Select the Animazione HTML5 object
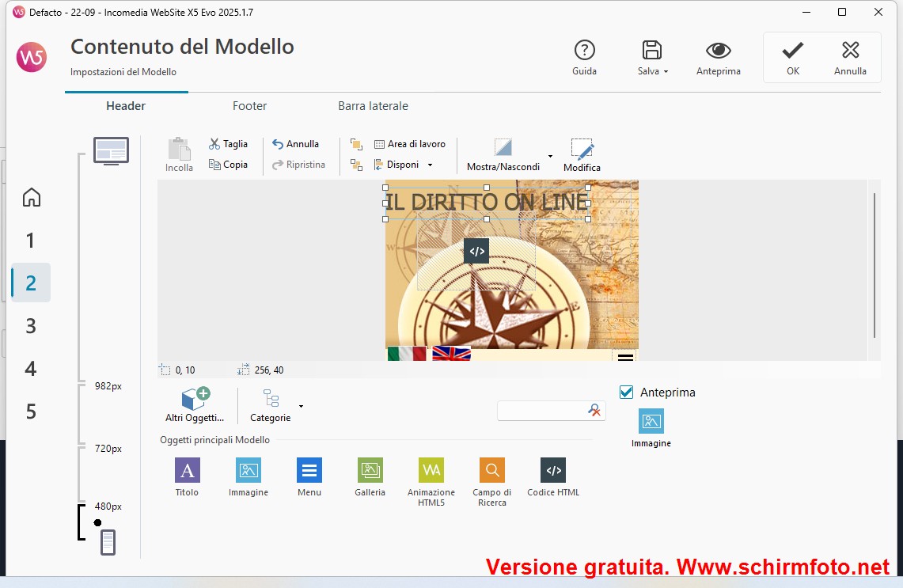This screenshot has width=903, height=588. click(431, 471)
